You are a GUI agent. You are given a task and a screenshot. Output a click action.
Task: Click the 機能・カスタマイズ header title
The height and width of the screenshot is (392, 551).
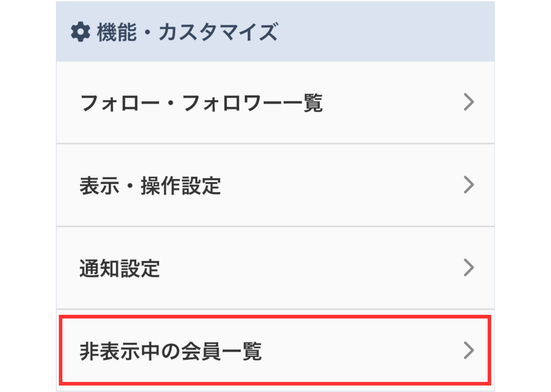click(187, 32)
